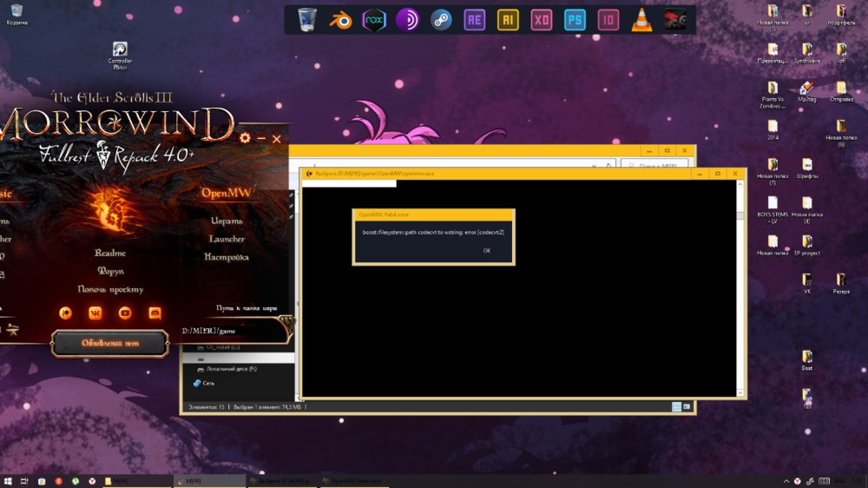Click the Explorer search box

point(654,165)
